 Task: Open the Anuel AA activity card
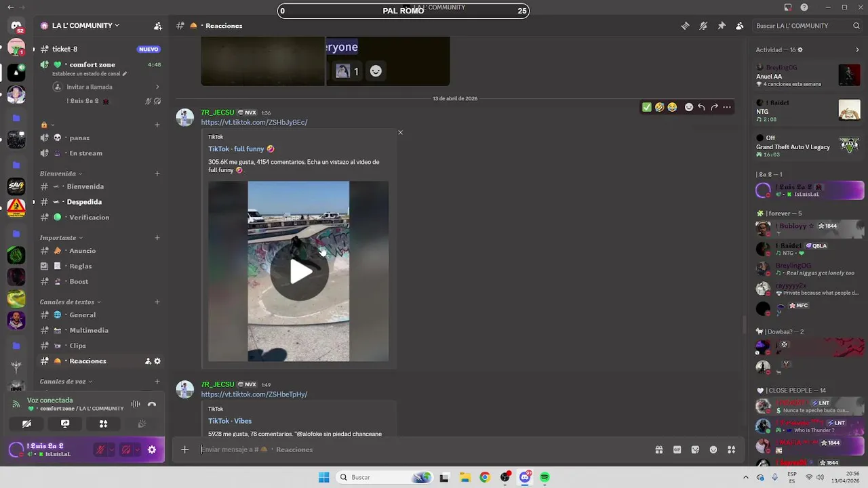tap(808, 75)
